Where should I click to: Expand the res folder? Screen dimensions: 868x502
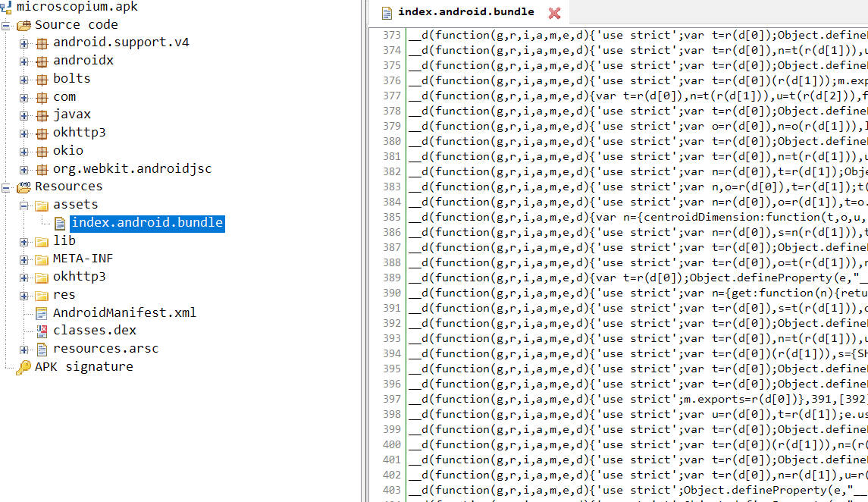click(x=24, y=296)
